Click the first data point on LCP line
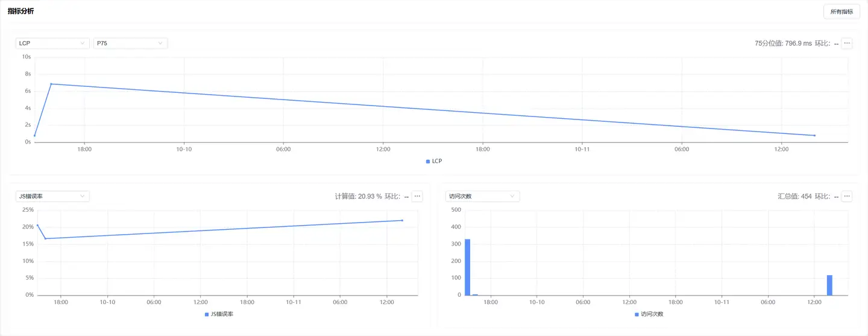 tap(35, 136)
